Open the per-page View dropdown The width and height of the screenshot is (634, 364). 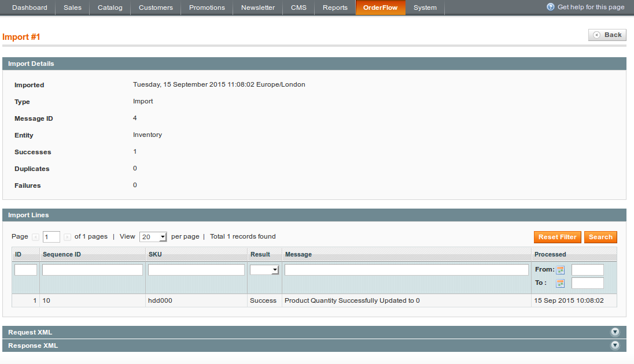(153, 237)
